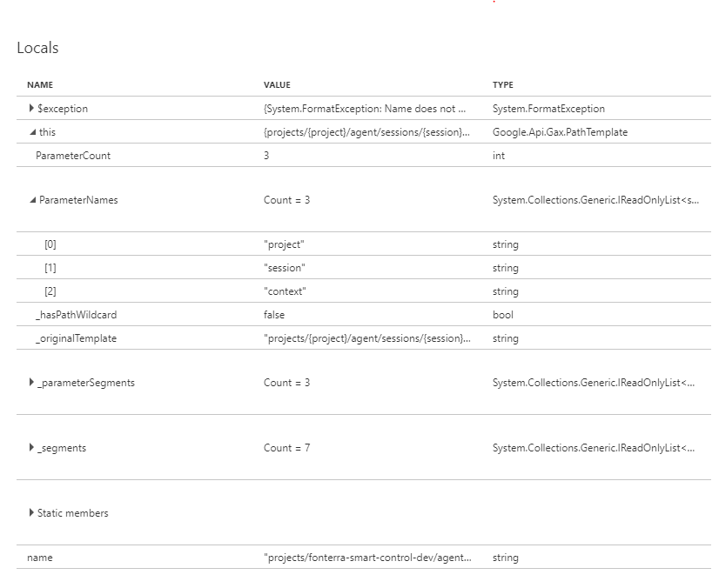Click the System.FormatException exception value

[365, 109]
